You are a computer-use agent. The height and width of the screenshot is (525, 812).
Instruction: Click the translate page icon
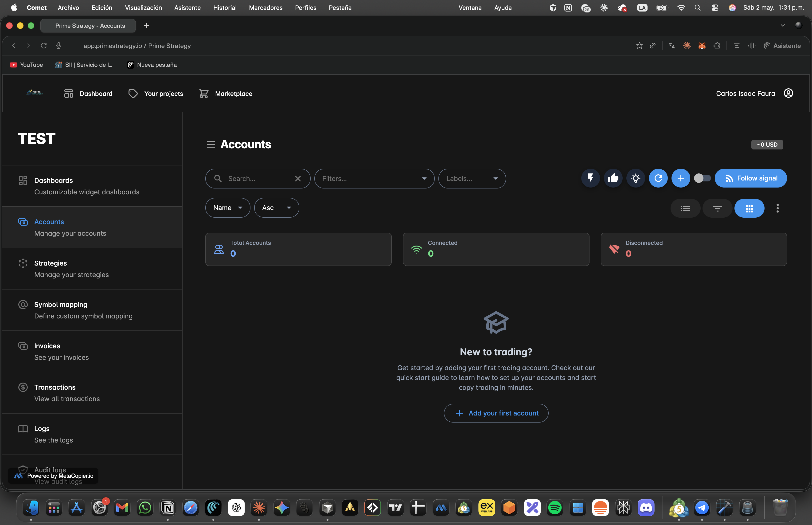pos(672,46)
